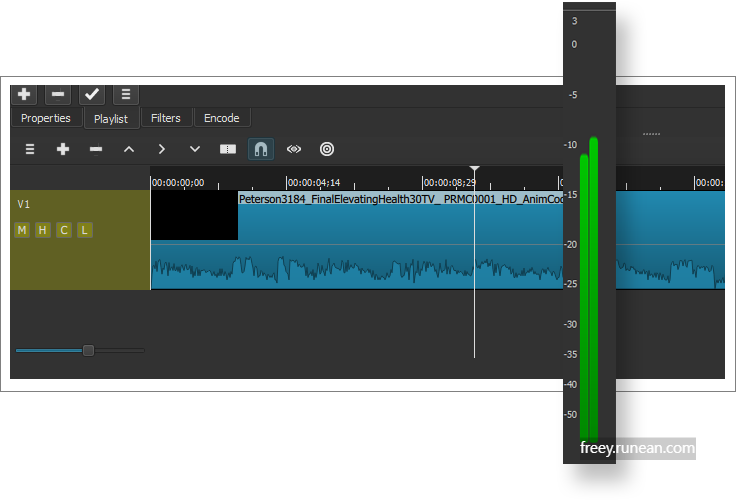The width and height of the screenshot is (736, 500).
Task: Switch to the Encode tab
Action: click(x=222, y=118)
